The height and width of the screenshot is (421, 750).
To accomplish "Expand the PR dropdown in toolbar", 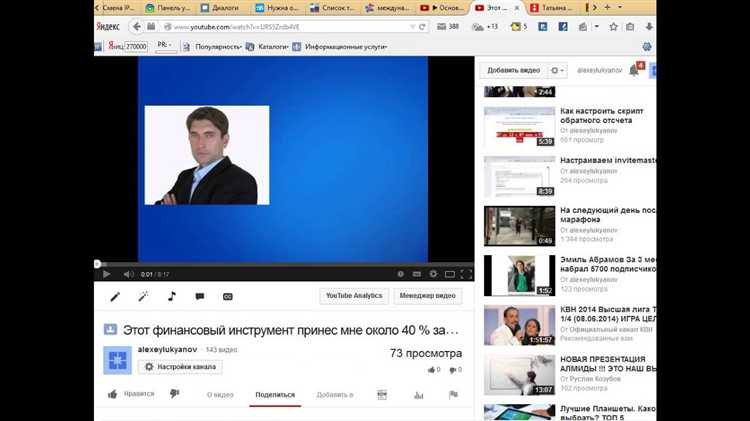I will pos(165,45).
